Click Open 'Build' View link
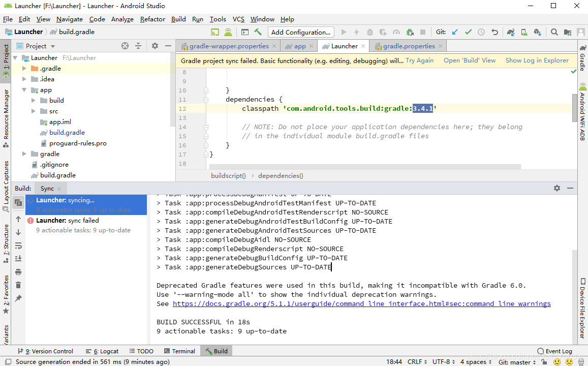588x366 pixels. click(x=470, y=60)
